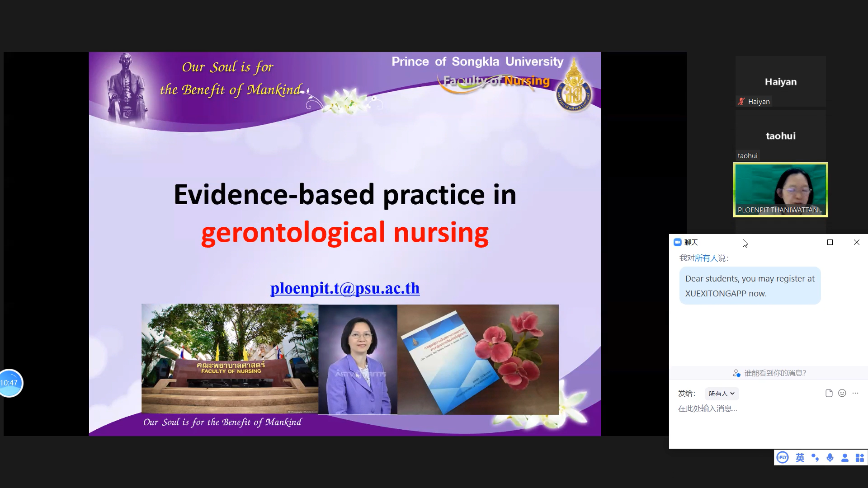Expand the 所有人 recipient dropdown
Screen dimensions: 868x488
pyautogui.click(x=722, y=394)
